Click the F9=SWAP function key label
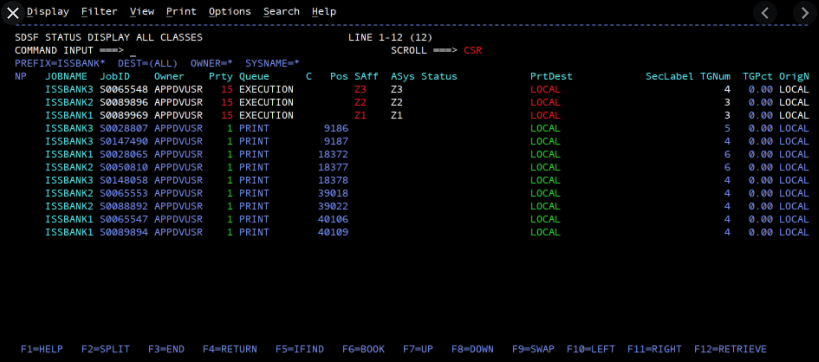The width and height of the screenshot is (819, 362). click(x=533, y=349)
